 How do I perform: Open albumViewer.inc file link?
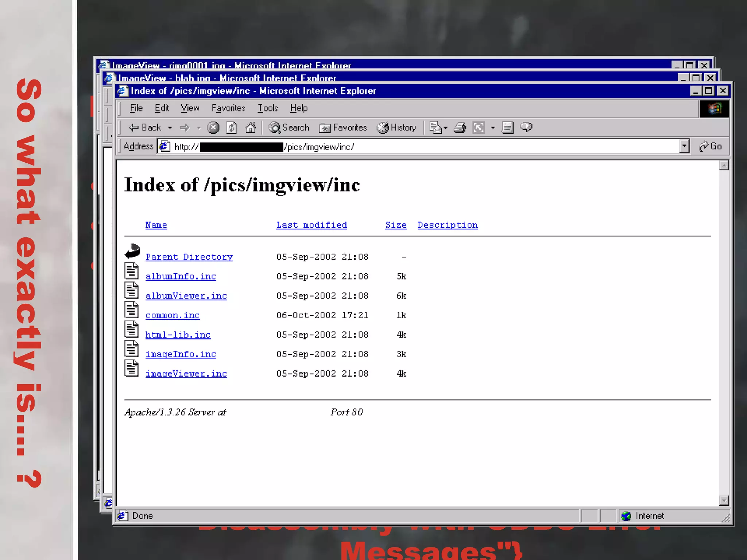coord(186,296)
